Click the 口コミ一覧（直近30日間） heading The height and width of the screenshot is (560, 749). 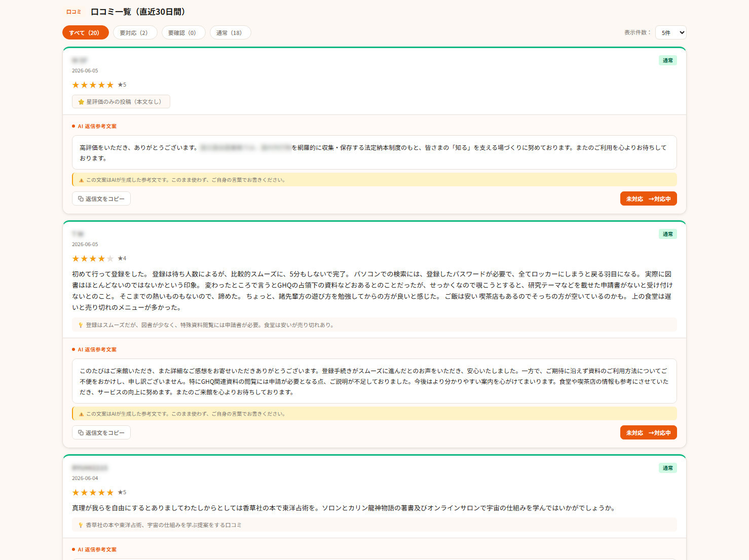point(139,12)
